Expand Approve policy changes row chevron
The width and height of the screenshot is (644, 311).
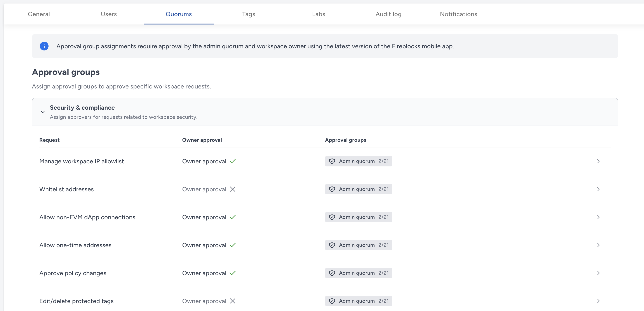point(598,273)
